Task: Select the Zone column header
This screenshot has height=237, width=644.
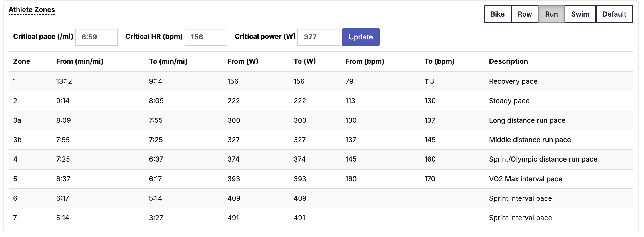Action: [x=22, y=61]
